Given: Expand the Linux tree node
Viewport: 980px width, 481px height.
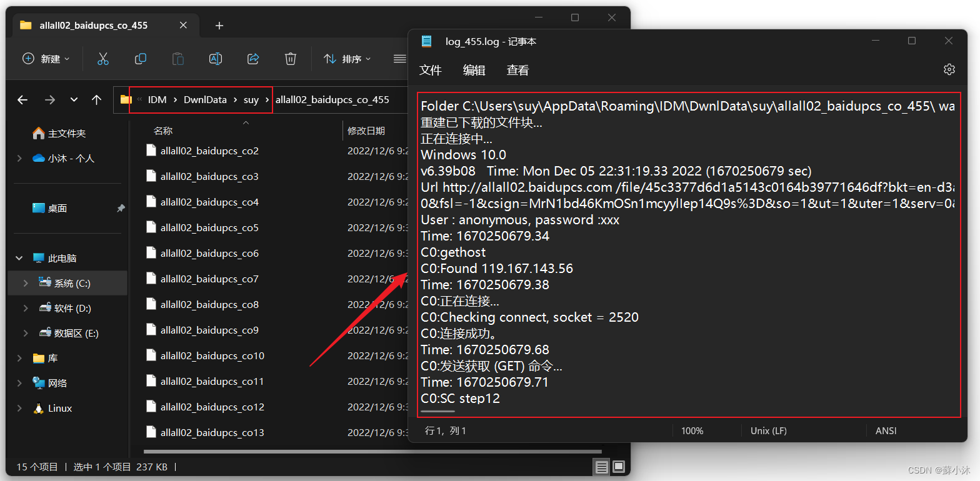Looking at the screenshot, I should (x=19, y=409).
